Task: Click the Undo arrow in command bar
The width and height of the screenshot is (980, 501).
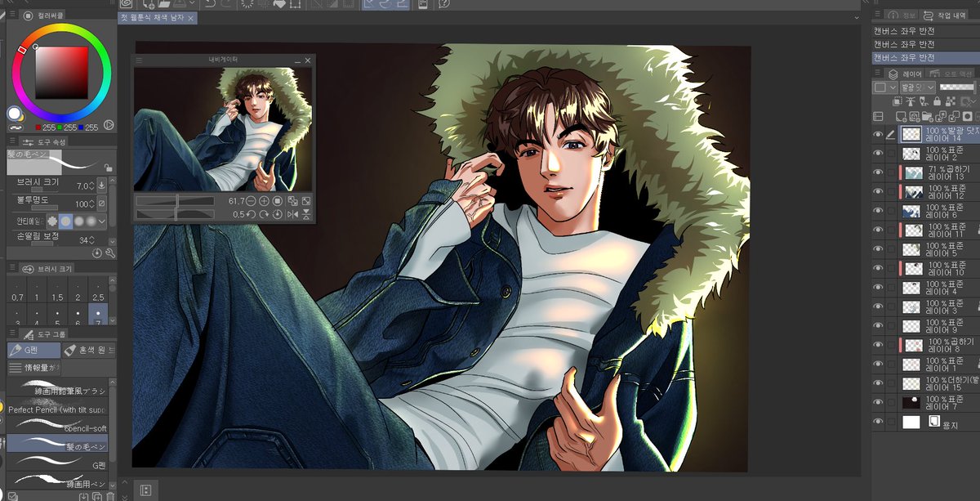Action: click(209, 4)
